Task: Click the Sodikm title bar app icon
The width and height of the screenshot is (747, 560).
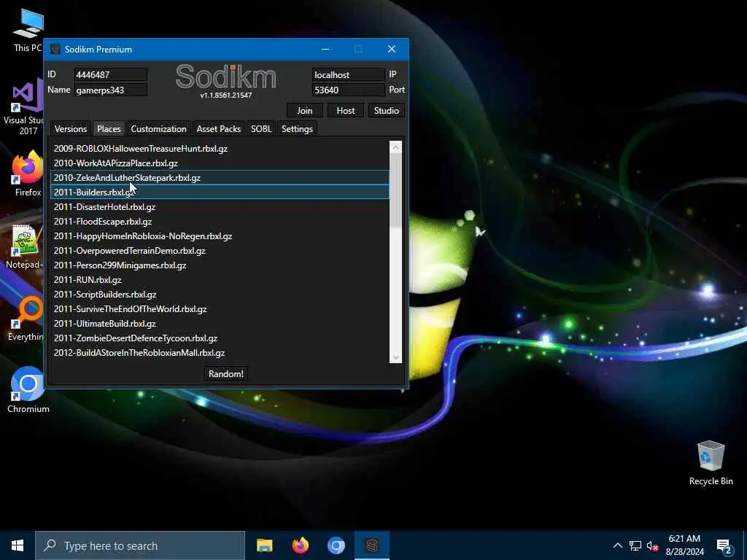Action: click(x=55, y=50)
